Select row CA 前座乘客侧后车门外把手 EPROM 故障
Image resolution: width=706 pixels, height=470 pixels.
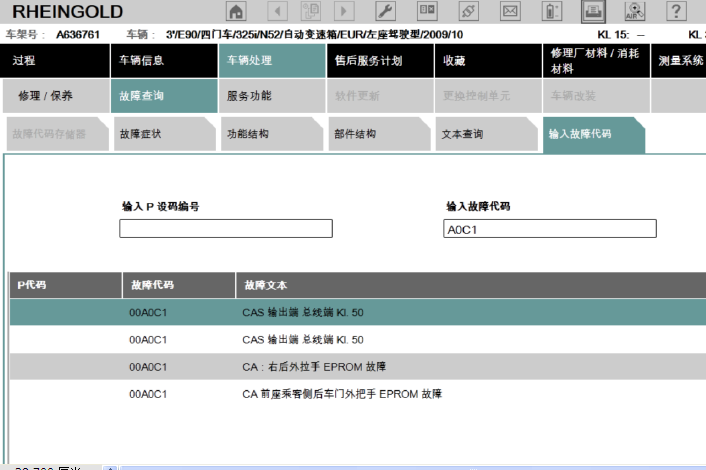tap(358, 394)
